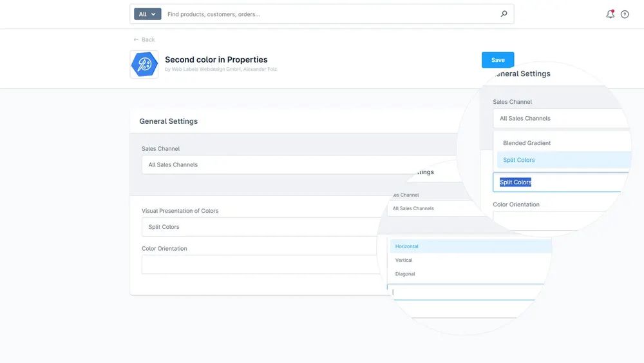This screenshot has height=363, width=644.
Task: Open the All search filter dropdown
Action: [x=147, y=14]
